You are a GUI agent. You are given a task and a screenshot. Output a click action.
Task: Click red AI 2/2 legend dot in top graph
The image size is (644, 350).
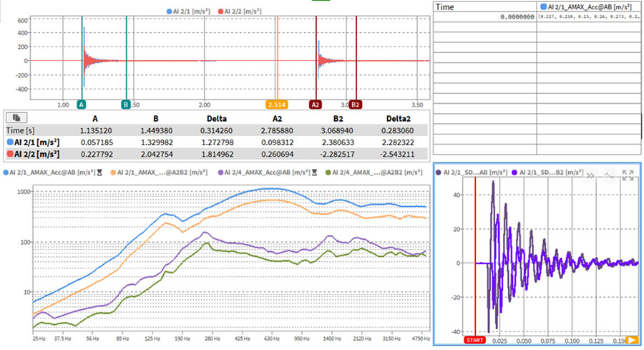pos(220,11)
